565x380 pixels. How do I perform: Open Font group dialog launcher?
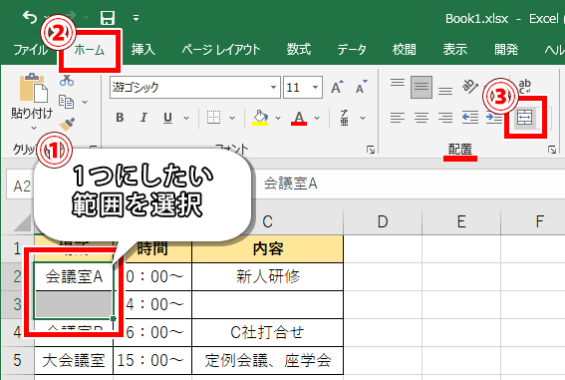pyautogui.click(x=370, y=149)
